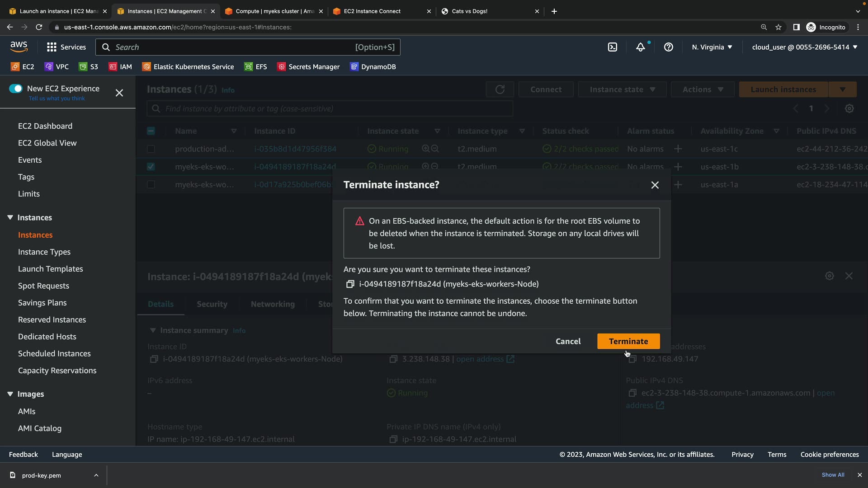The height and width of the screenshot is (488, 868).
Task: Confirm with the Terminate button
Action: pos(628,341)
